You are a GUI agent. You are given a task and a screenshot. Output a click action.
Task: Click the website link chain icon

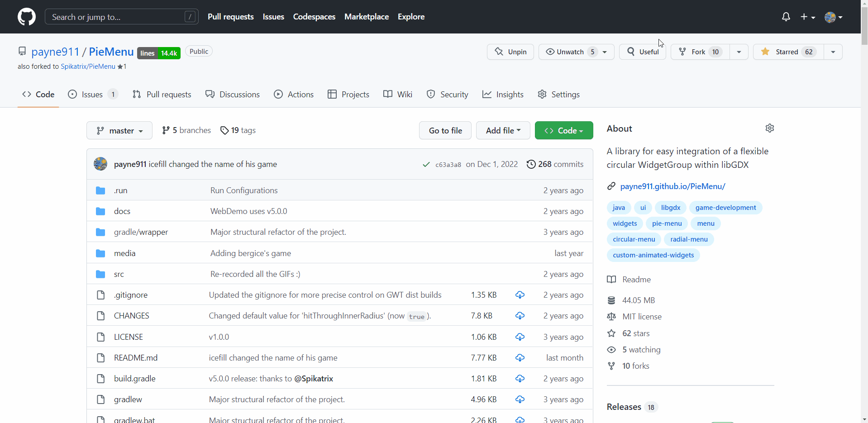click(x=611, y=186)
